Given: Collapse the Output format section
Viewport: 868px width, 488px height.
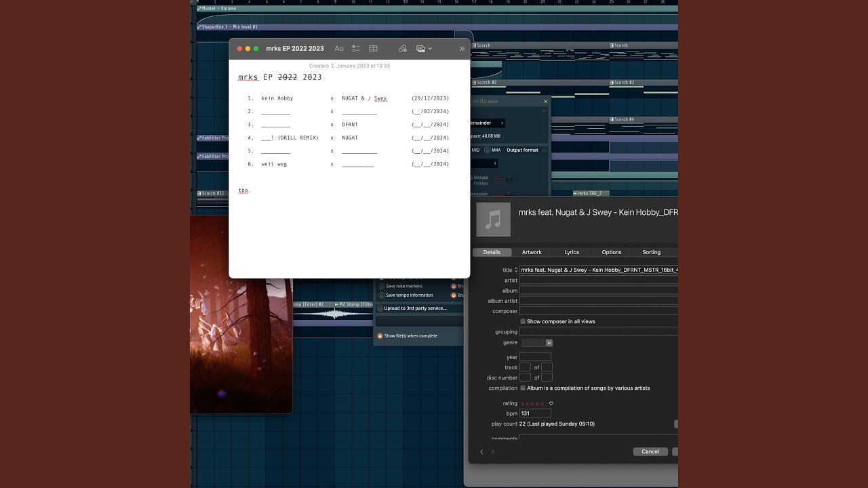Looking at the screenshot, I should click(544, 150).
